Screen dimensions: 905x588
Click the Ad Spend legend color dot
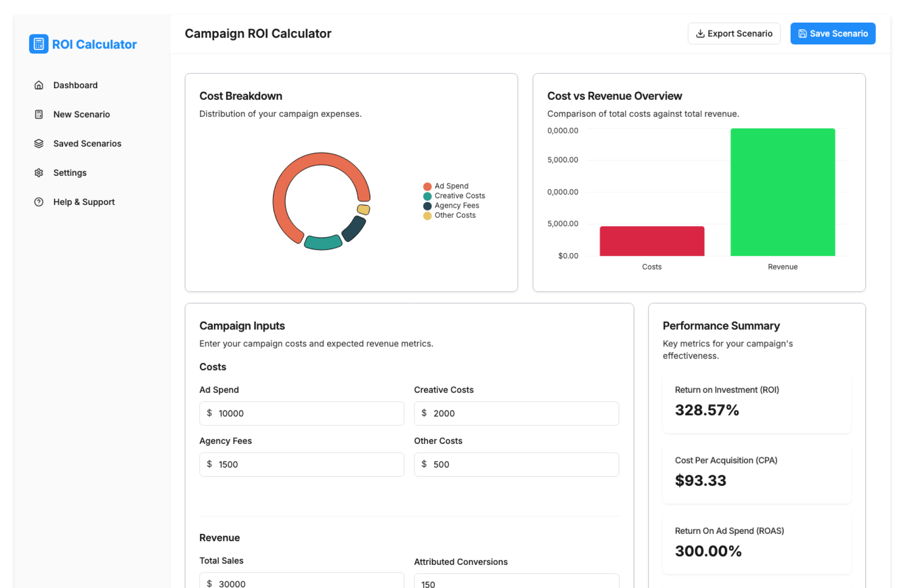(x=427, y=186)
